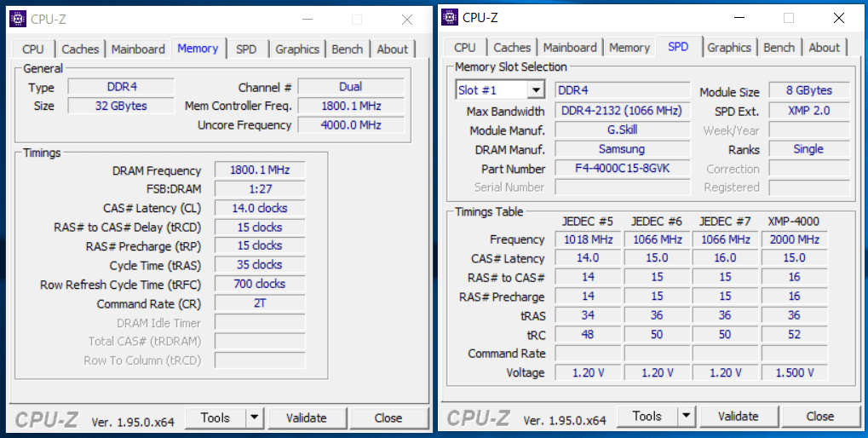Open Bench tab in left window
This screenshot has height=438, width=868.
click(x=347, y=49)
